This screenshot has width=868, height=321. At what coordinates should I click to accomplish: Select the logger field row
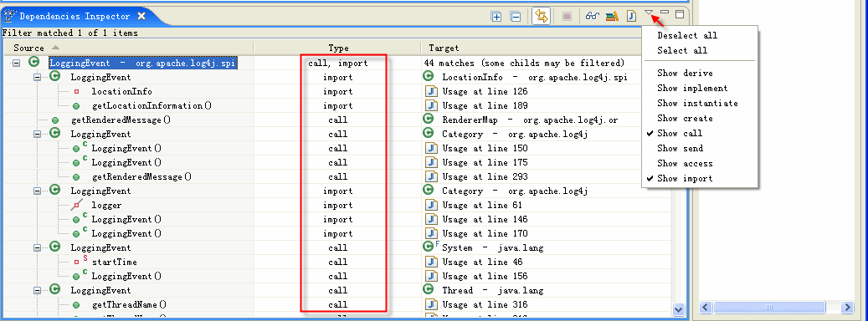(x=106, y=205)
